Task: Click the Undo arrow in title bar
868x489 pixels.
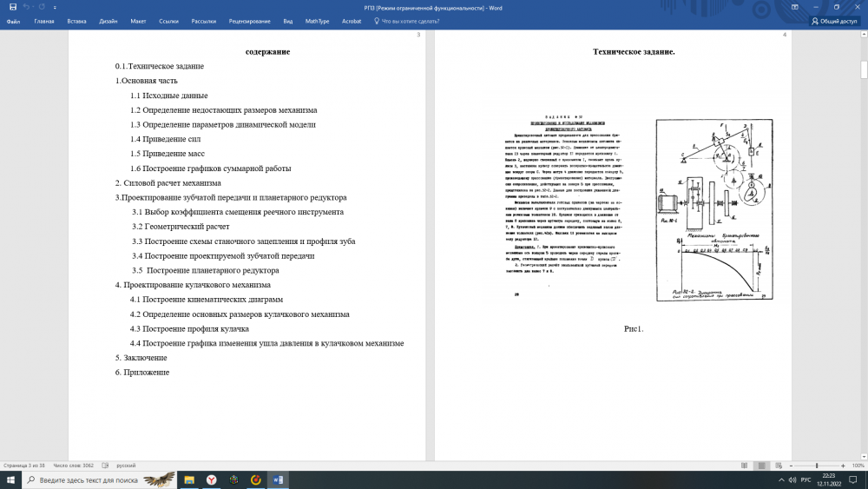Action: pyautogui.click(x=26, y=7)
